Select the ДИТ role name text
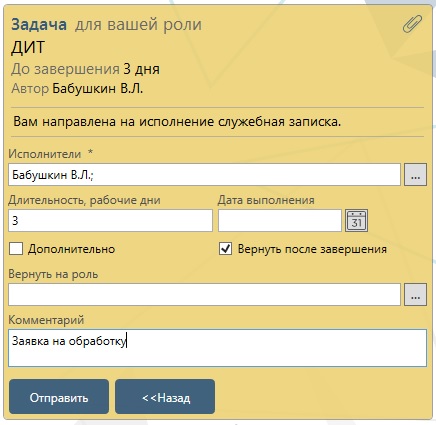Viewport: 436px width, 425px height. point(28,47)
